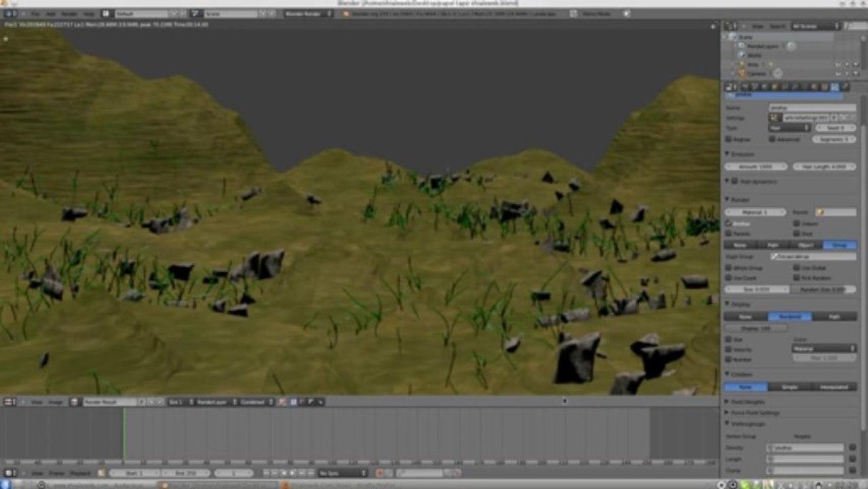Enable the Unborn checkbox
Image resolution: width=868 pixels, height=489 pixels.
pos(797,223)
